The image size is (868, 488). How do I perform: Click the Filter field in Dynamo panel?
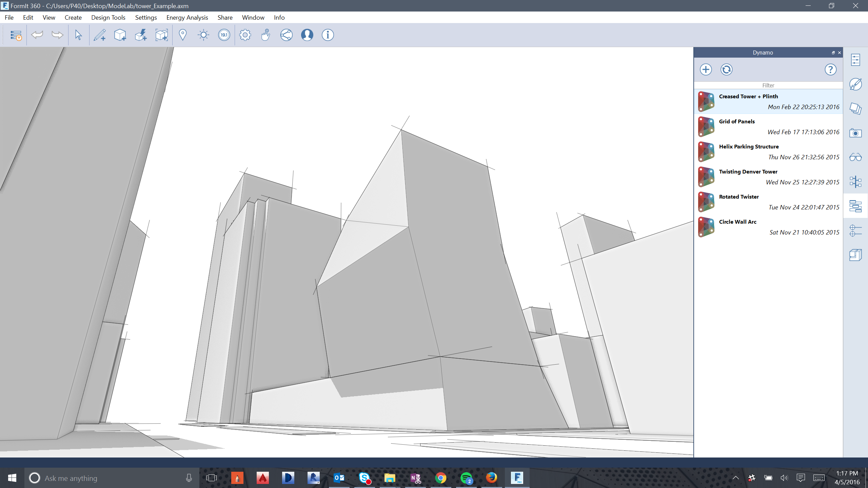[x=768, y=85]
